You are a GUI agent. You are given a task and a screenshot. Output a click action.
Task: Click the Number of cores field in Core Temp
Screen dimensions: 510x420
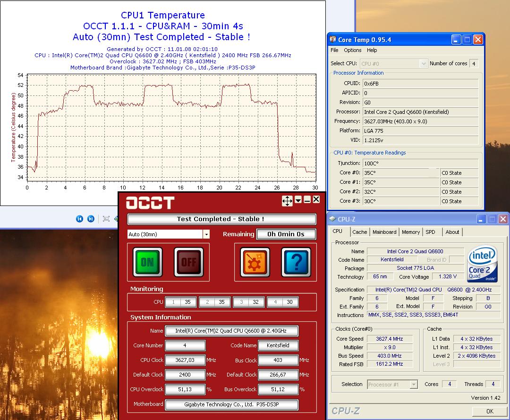click(x=474, y=64)
